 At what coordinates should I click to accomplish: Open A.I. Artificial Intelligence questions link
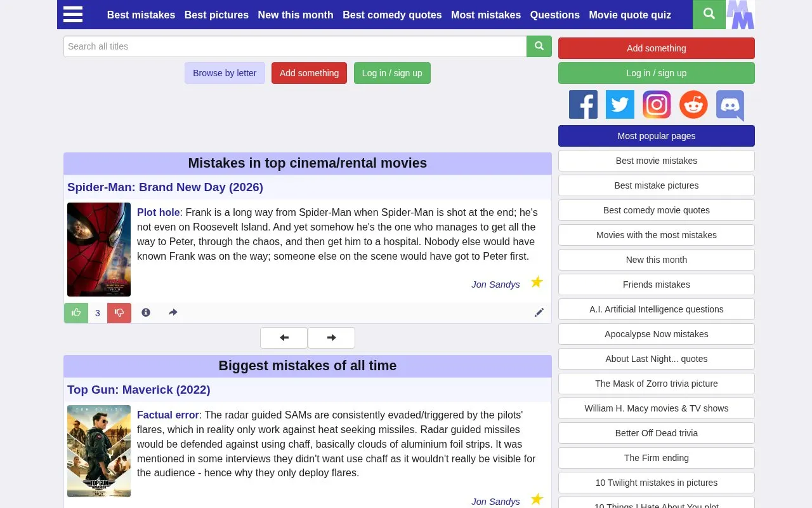click(657, 309)
